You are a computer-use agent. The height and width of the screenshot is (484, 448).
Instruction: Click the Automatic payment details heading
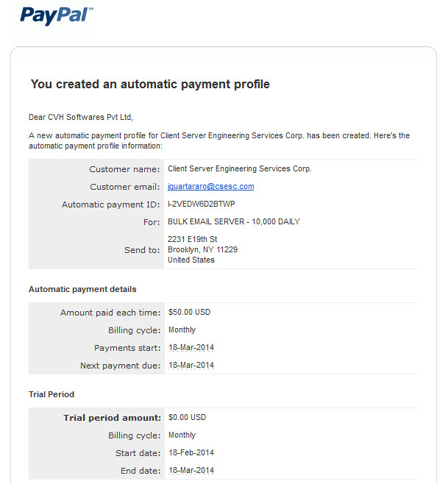click(x=82, y=289)
